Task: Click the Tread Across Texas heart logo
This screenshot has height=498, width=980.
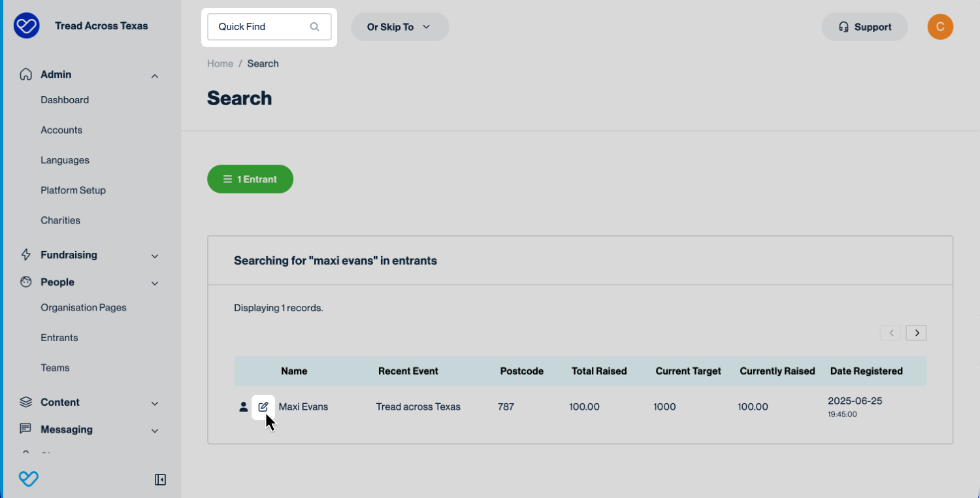Action: (27, 26)
